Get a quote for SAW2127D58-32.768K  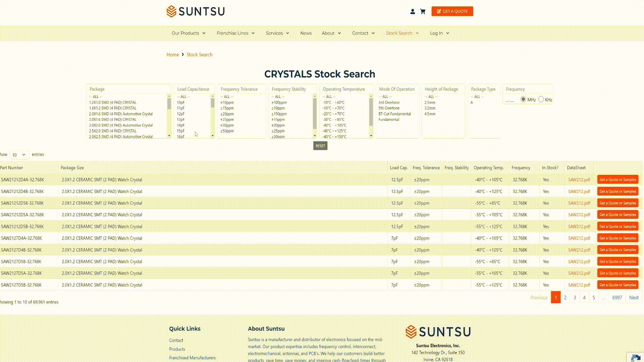[618, 261]
